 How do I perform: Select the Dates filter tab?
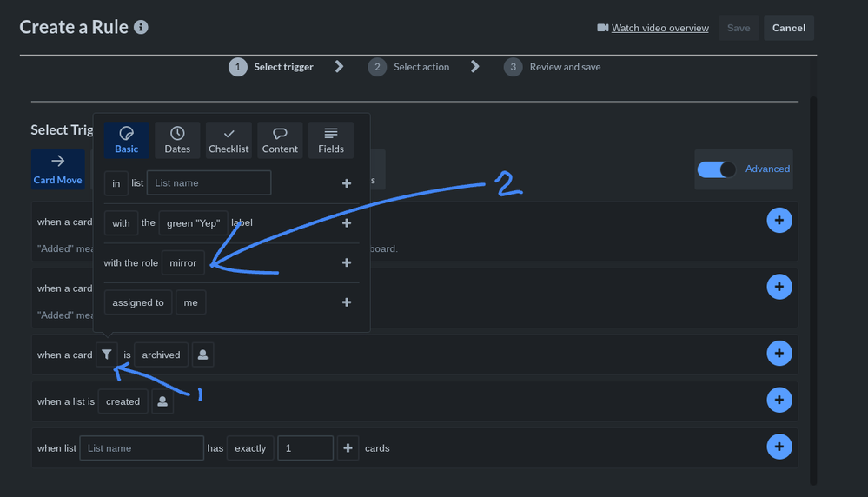click(x=177, y=140)
